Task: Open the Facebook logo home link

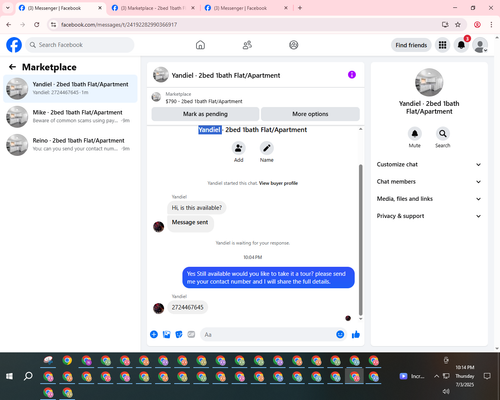Action: (x=14, y=45)
